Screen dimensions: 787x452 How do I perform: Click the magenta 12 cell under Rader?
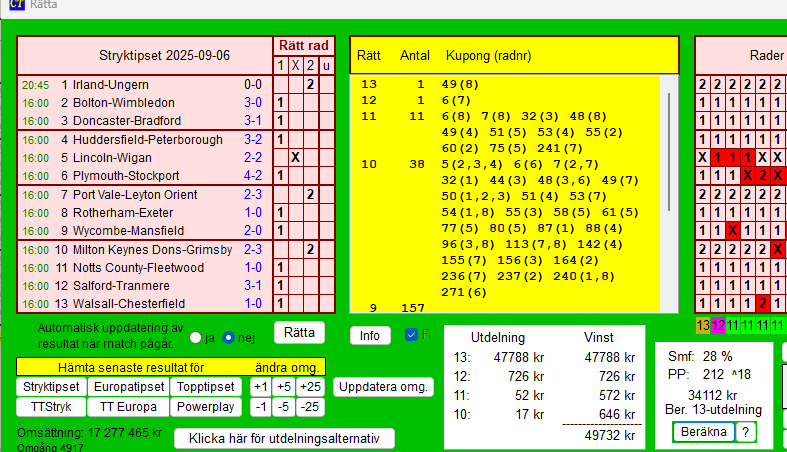coord(717,325)
